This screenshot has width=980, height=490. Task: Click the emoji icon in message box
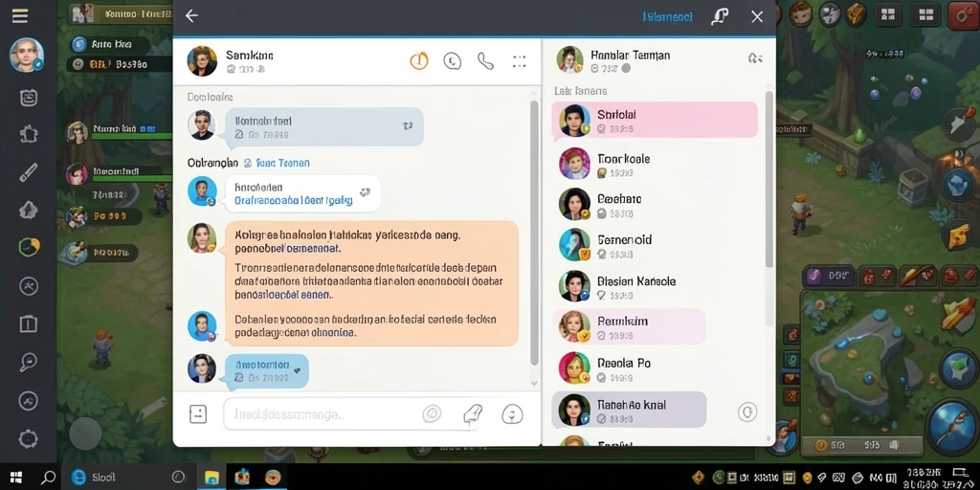[512, 413]
